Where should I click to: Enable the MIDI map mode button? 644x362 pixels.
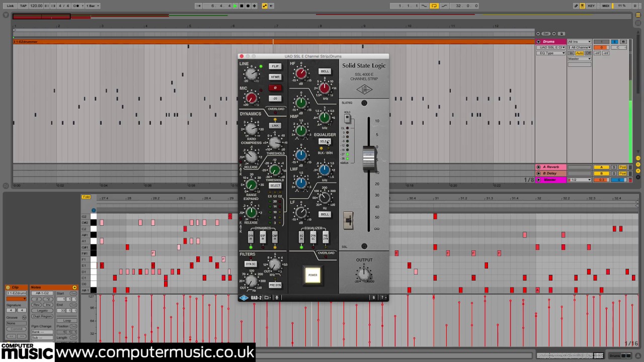[606, 6]
